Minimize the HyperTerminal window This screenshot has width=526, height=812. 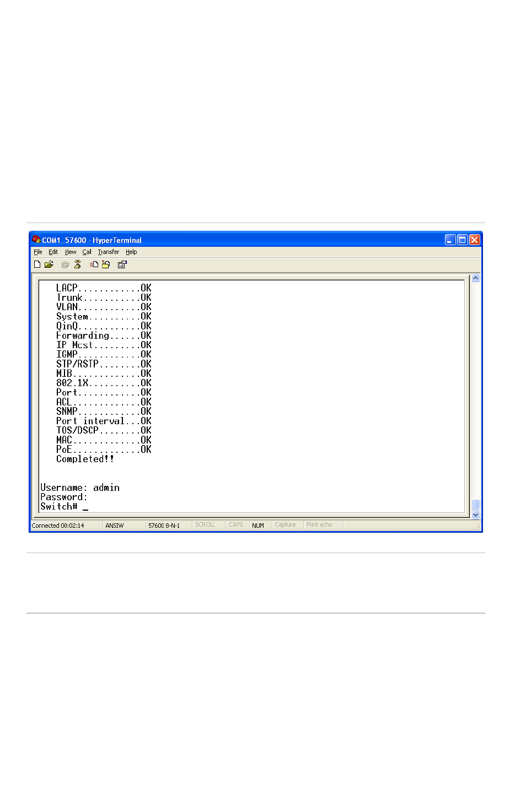450,240
